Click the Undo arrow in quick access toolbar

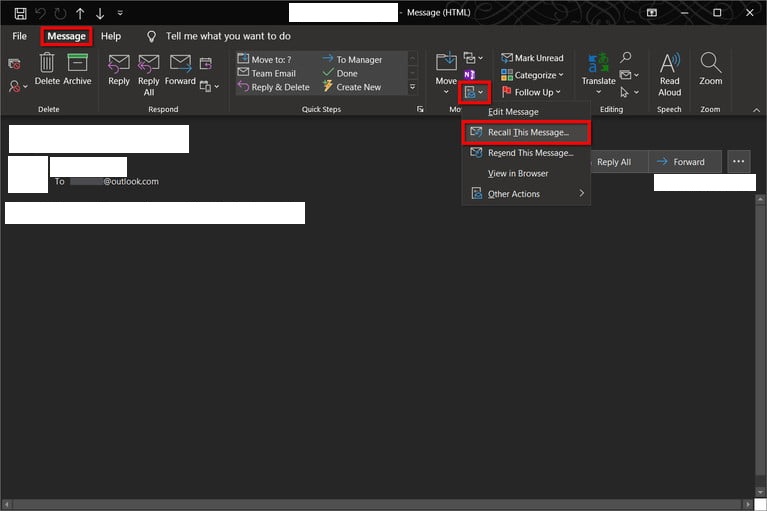tap(40, 13)
